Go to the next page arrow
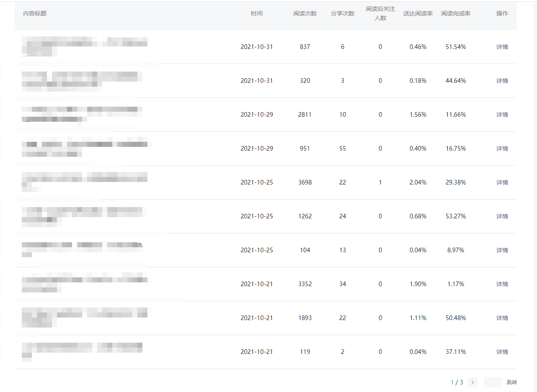Image resolution: width=537 pixels, height=392 pixels. point(472,382)
